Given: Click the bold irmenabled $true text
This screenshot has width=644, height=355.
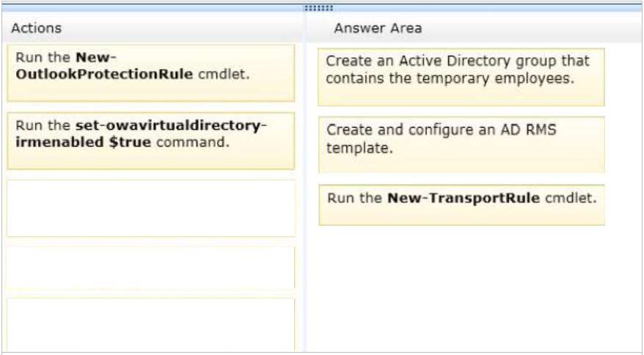Looking at the screenshot, I should click(x=84, y=142).
